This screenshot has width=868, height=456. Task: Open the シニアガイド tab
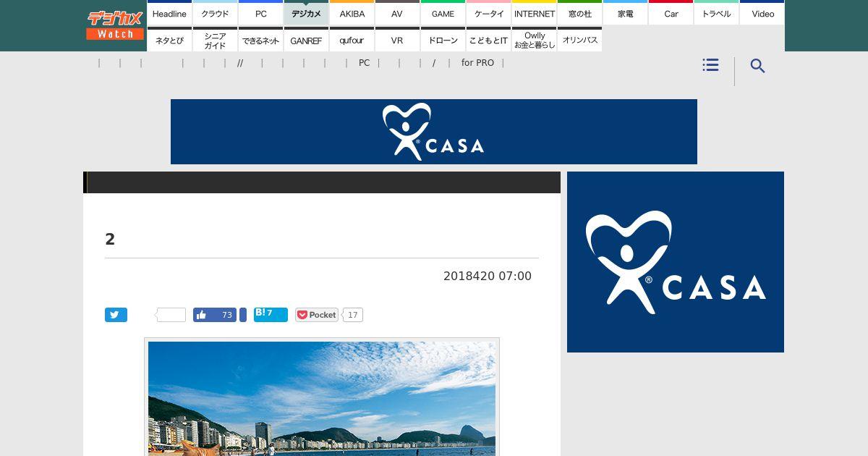[x=215, y=39]
